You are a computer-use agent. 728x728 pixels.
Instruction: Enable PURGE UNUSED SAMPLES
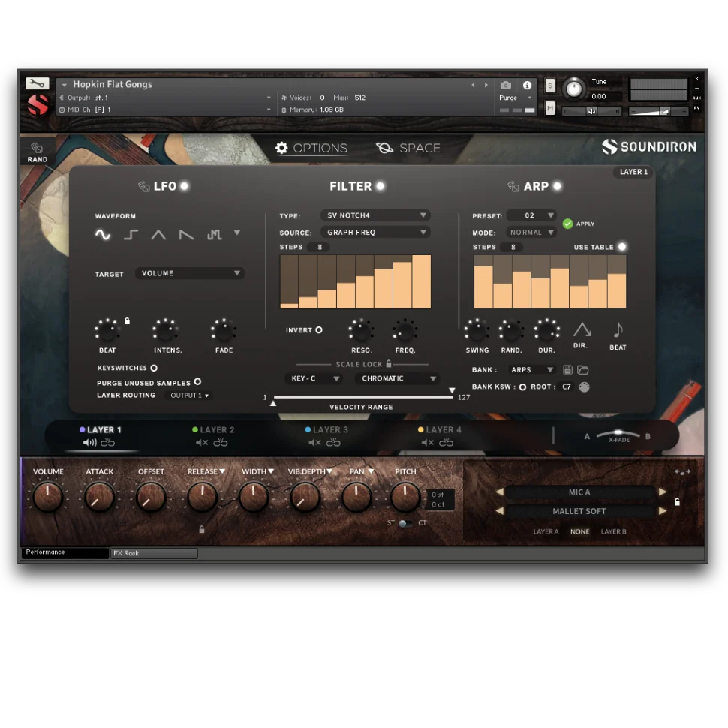point(197,382)
